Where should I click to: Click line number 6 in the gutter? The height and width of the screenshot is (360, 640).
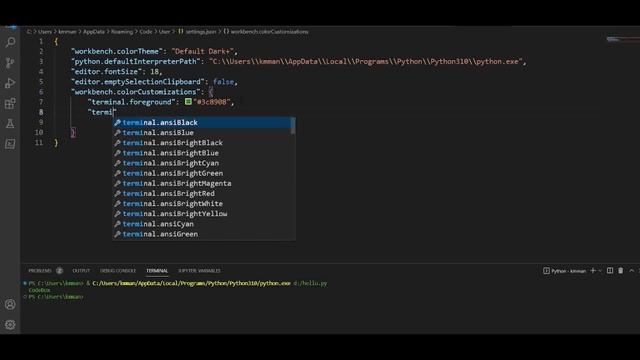41,92
